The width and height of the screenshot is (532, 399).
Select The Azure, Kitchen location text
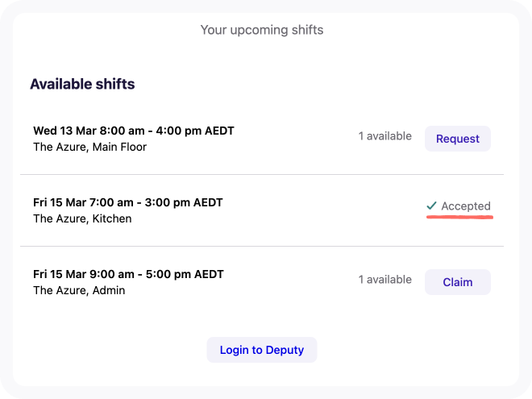click(82, 218)
